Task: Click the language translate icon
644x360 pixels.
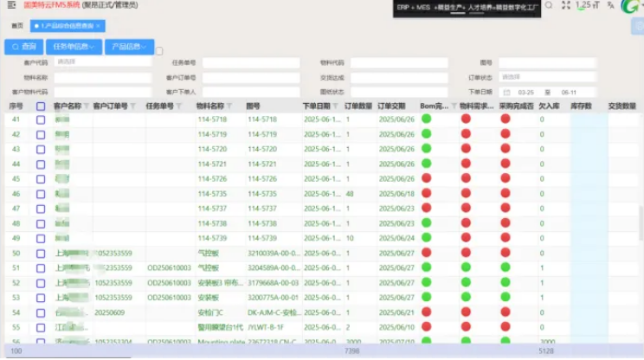Action: click(x=611, y=5)
